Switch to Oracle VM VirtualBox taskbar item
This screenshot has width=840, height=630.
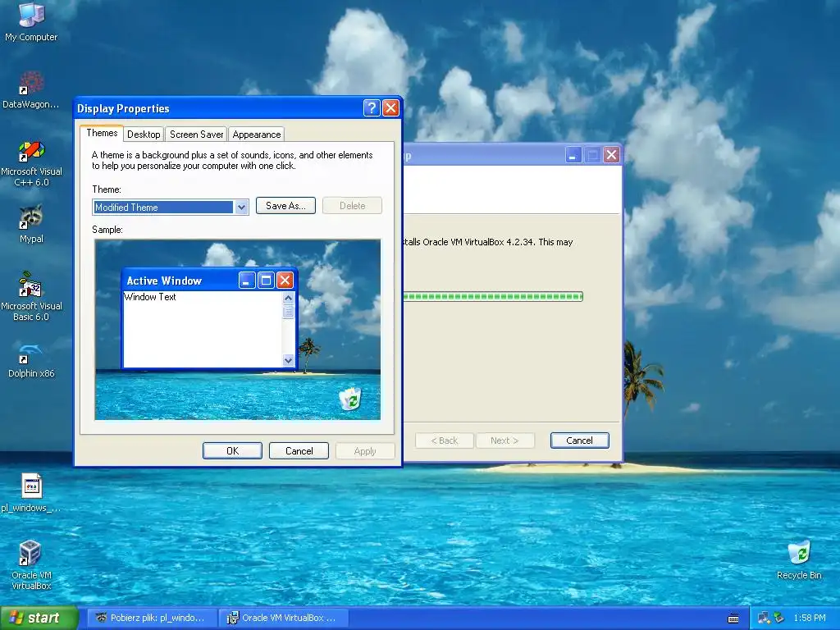pos(284,618)
